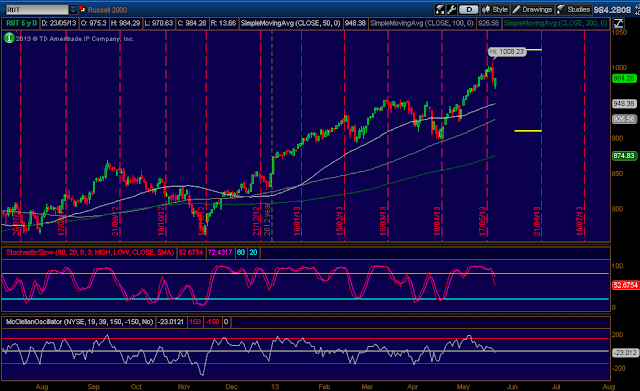
Task: Click the R: 13.66 range value
Action: pyautogui.click(x=223, y=23)
